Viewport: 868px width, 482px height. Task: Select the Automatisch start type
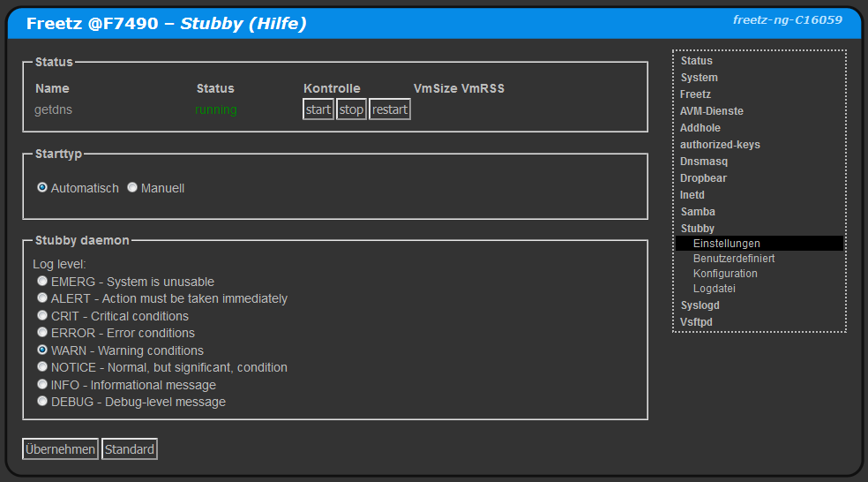[x=42, y=188]
